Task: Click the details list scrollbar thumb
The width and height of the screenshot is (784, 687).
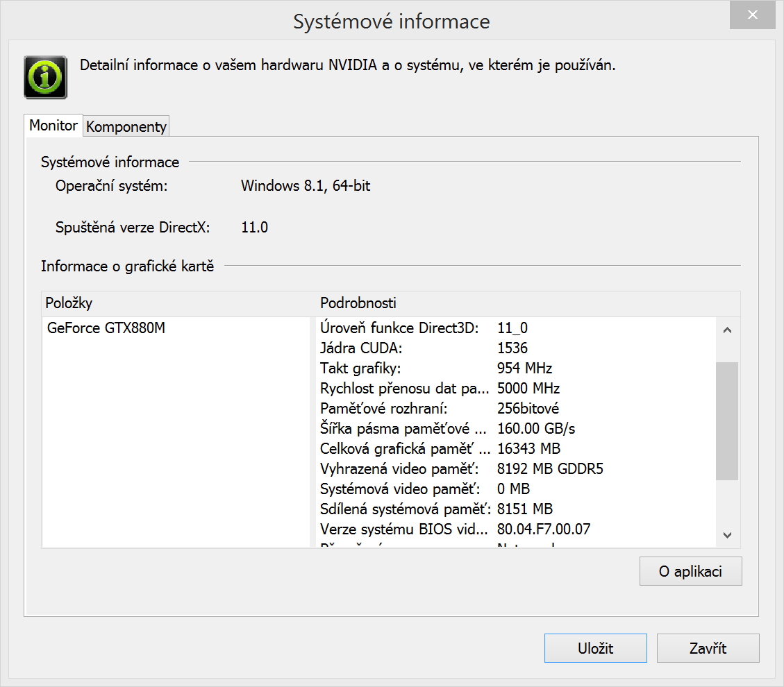Action: coord(727,420)
